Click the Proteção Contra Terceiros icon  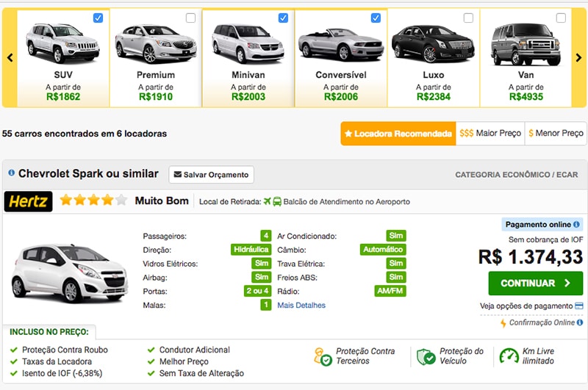coord(323,357)
